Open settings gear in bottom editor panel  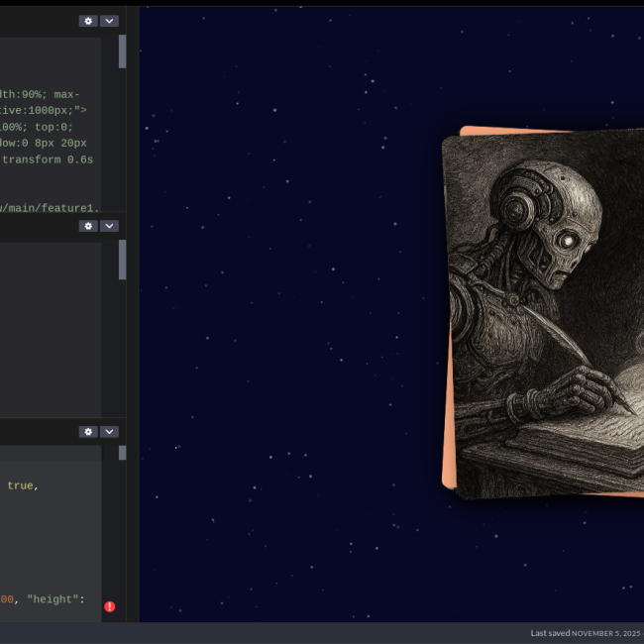click(x=88, y=432)
